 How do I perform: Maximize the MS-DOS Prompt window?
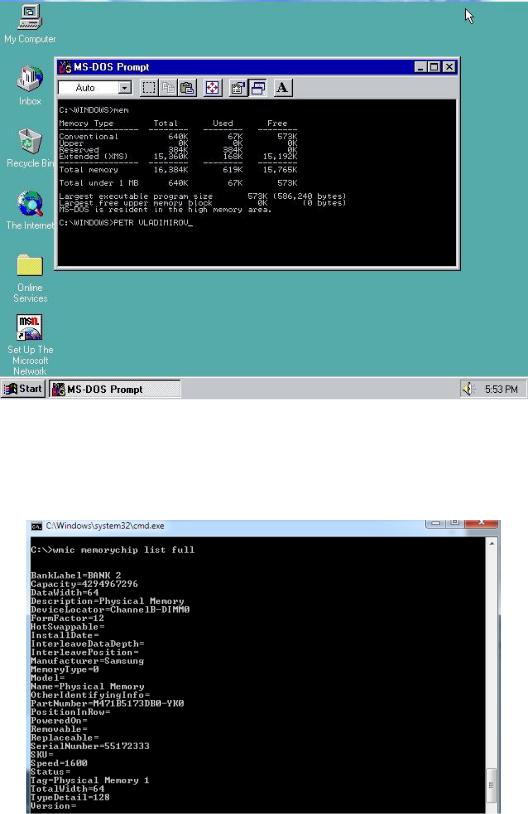point(434,67)
